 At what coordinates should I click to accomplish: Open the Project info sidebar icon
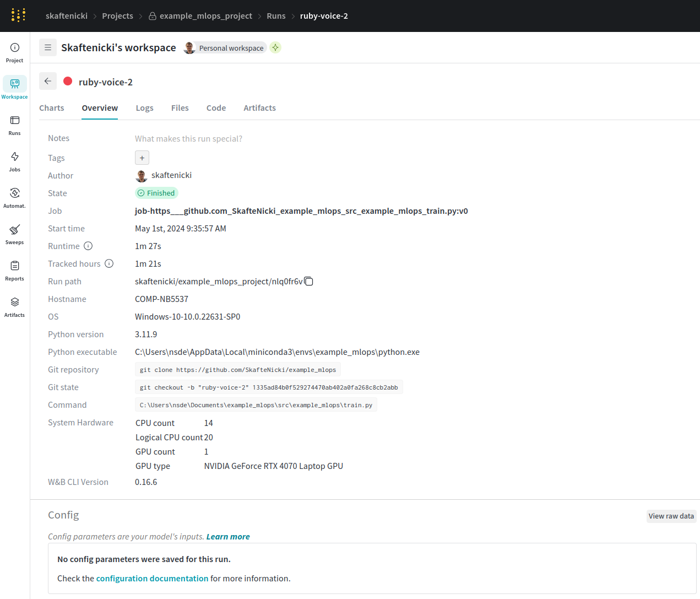[x=15, y=48]
